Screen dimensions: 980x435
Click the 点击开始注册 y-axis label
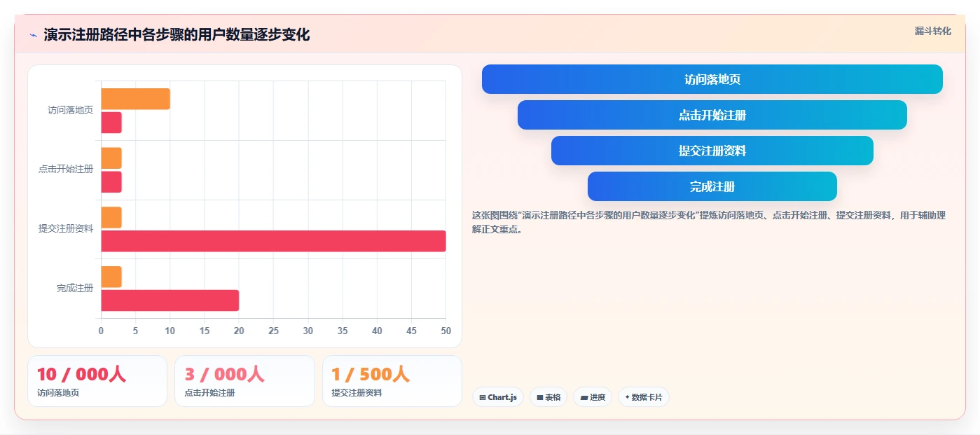pos(66,170)
